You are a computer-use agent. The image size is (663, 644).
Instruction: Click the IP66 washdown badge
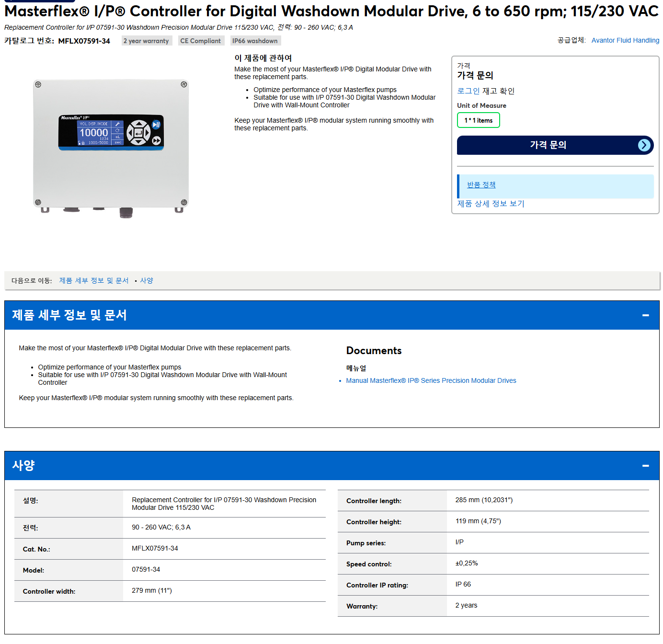255,41
